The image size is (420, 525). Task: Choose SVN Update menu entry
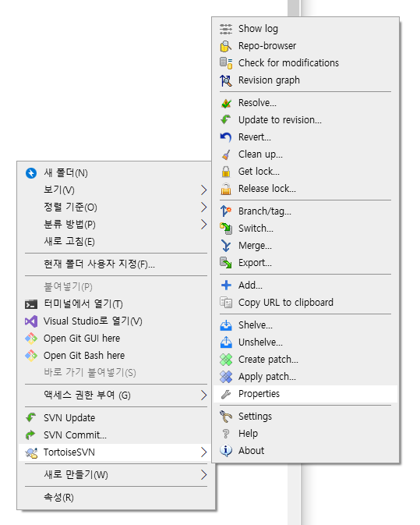click(115, 418)
